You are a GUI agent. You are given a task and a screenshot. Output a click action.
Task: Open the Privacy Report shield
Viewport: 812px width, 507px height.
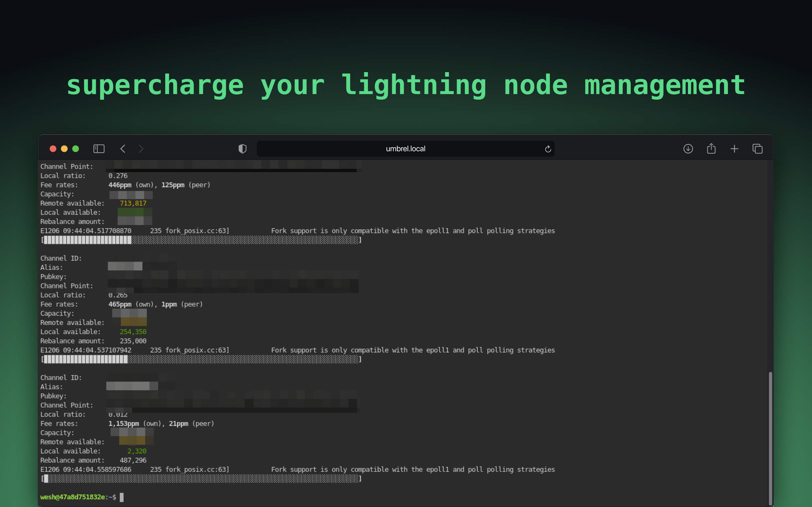242,148
